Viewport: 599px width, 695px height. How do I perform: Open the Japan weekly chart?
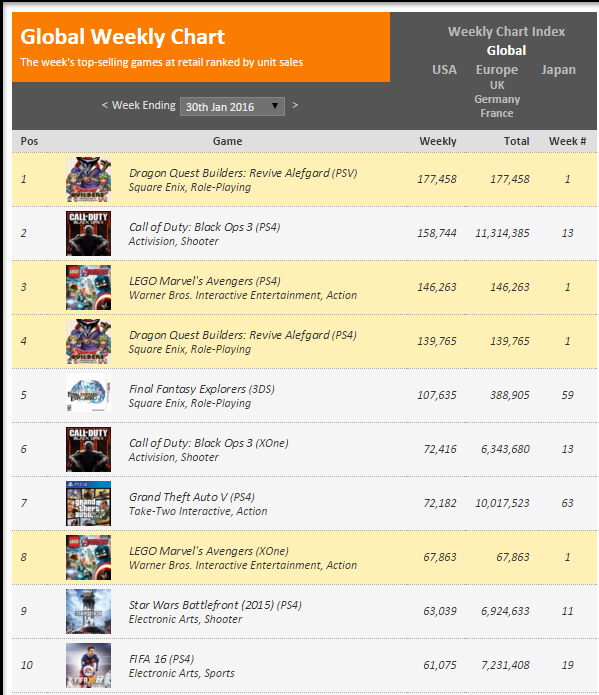pos(558,70)
